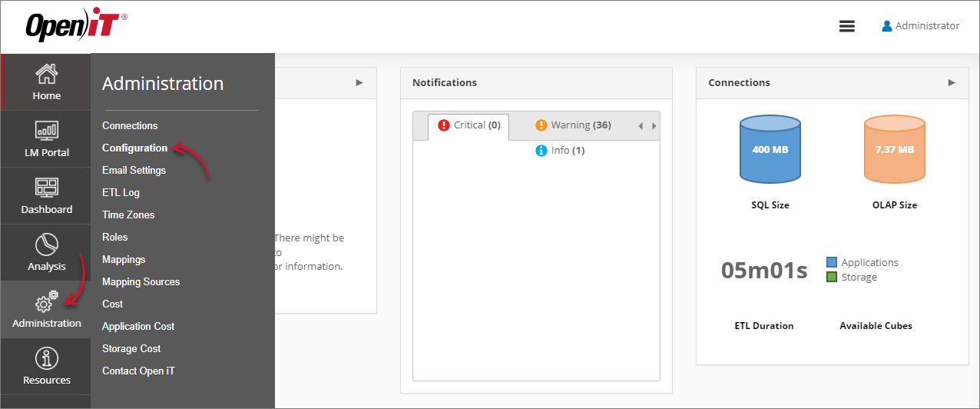Open Email Settings menu item

[x=134, y=170]
